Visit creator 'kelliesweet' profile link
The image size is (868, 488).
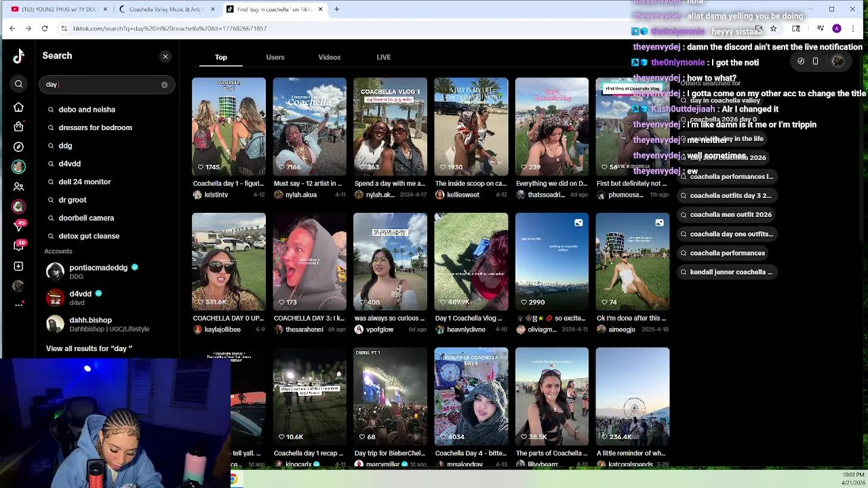point(462,195)
